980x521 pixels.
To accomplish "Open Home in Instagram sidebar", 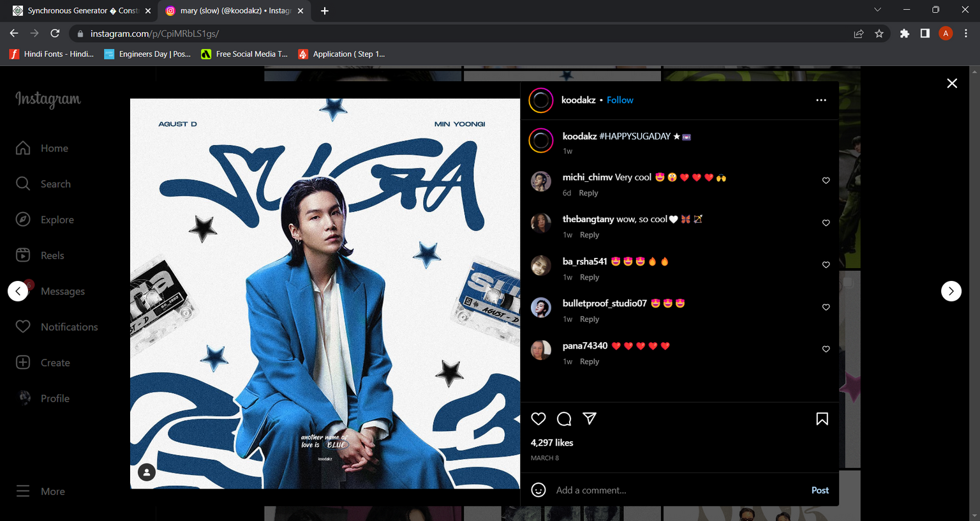I will [42, 148].
